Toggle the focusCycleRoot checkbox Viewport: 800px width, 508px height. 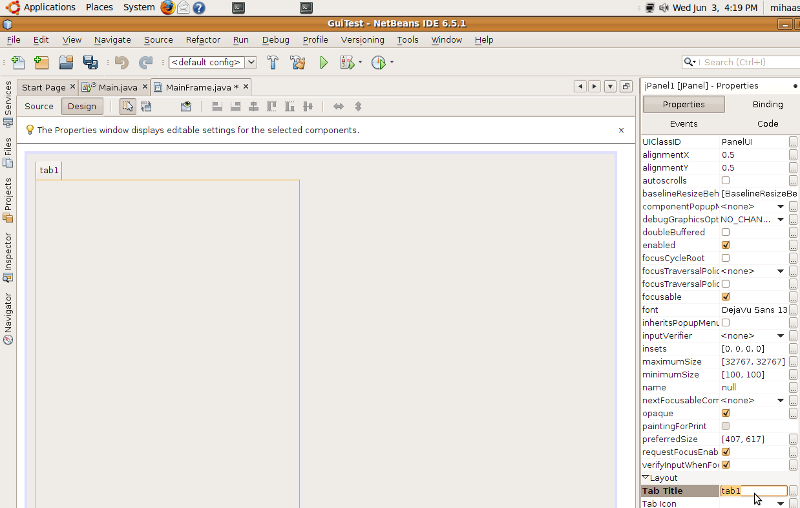726,258
